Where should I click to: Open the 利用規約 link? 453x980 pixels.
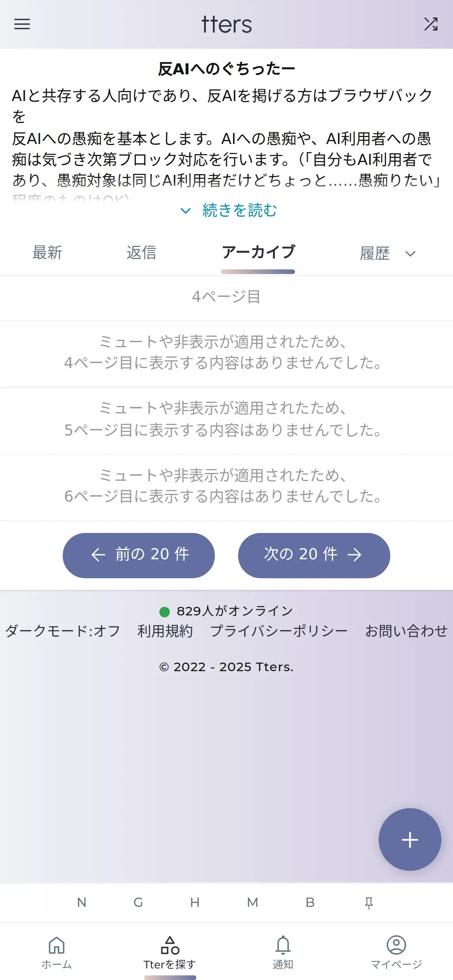[165, 631]
